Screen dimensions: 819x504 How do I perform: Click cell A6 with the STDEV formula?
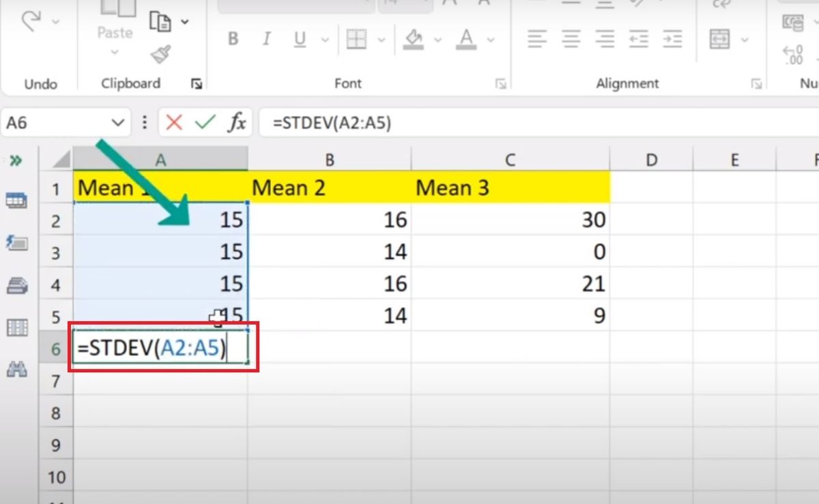(x=160, y=349)
